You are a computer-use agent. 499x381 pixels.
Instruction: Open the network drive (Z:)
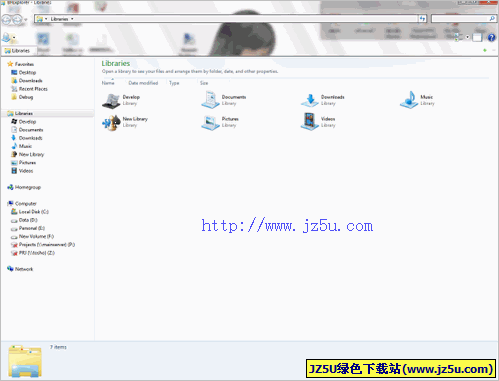coord(37,253)
